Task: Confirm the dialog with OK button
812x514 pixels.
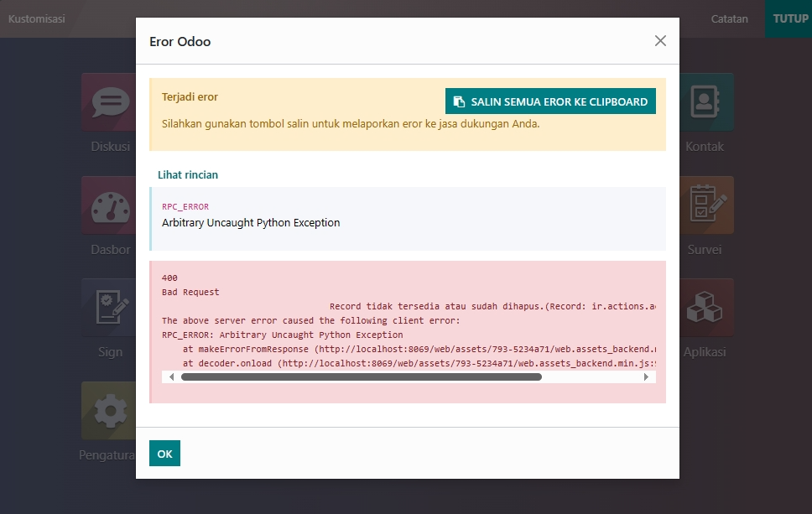Action: (x=164, y=454)
